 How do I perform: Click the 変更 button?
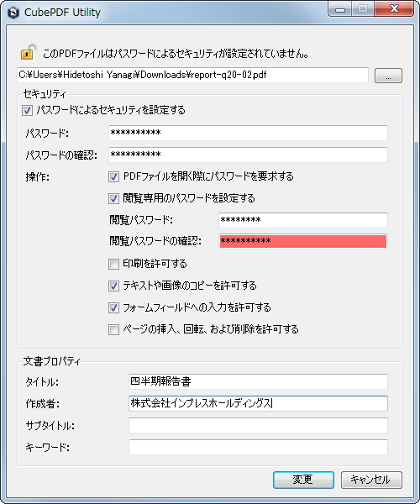303,480
